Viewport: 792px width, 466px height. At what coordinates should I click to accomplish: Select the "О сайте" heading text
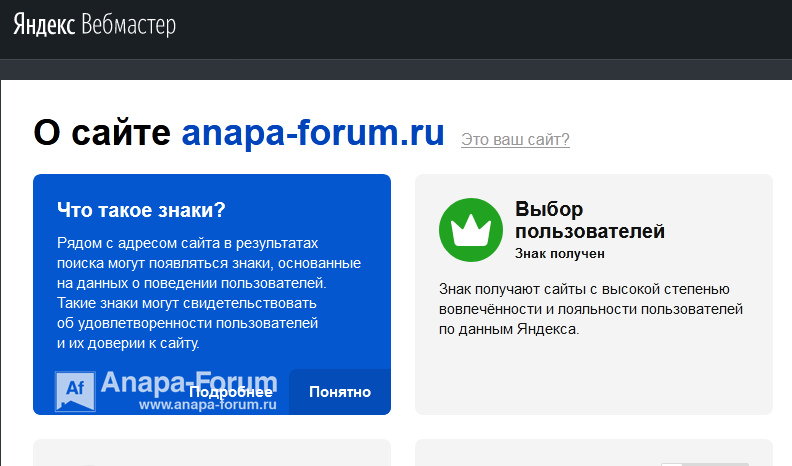pyautogui.click(x=102, y=133)
